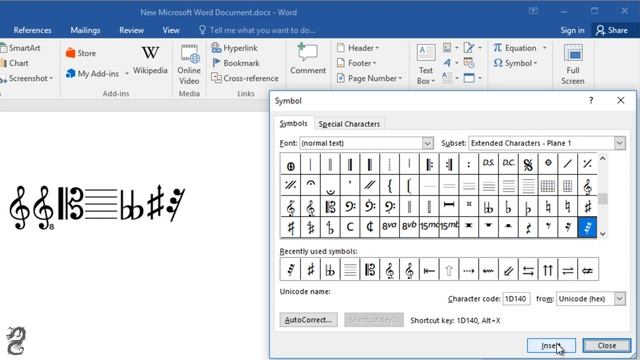The image size is (640, 360).
Task: Expand the Screenshot dropdown
Action: (51, 78)
